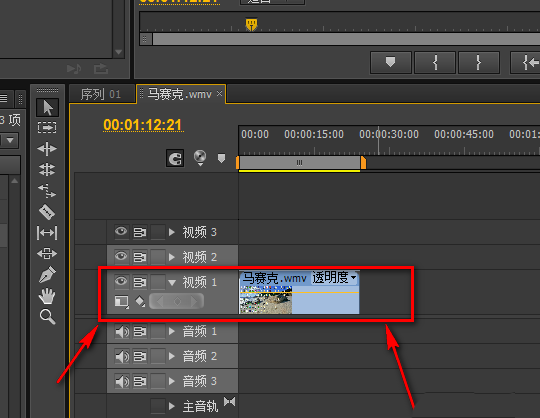The height and width of the screenshot is (418, 540).
Task: Expand the 视频 3 track
Action: tap(172, 232)
